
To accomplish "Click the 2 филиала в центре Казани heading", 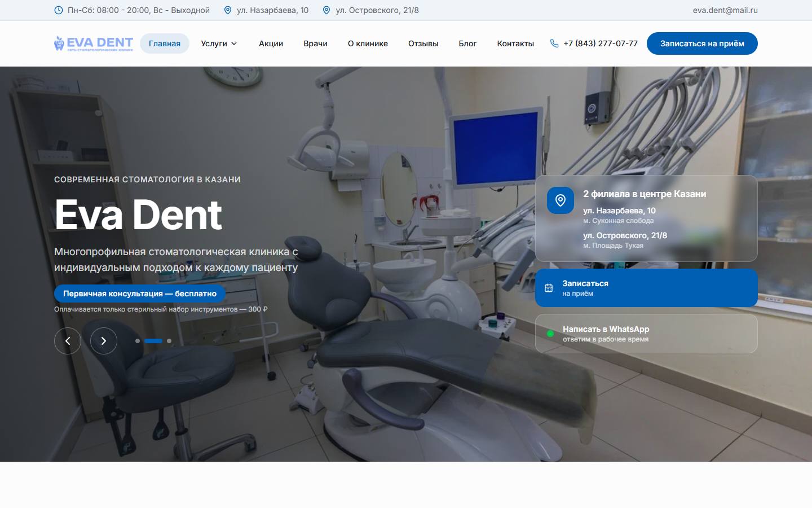I will (x=645, y=194).
